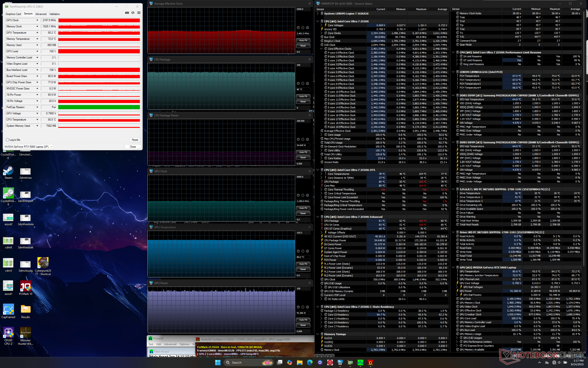Open the GPU-Z hamburger menu
Image resolution: width=588 pixels, height=368 pixels.
[139, 13]
